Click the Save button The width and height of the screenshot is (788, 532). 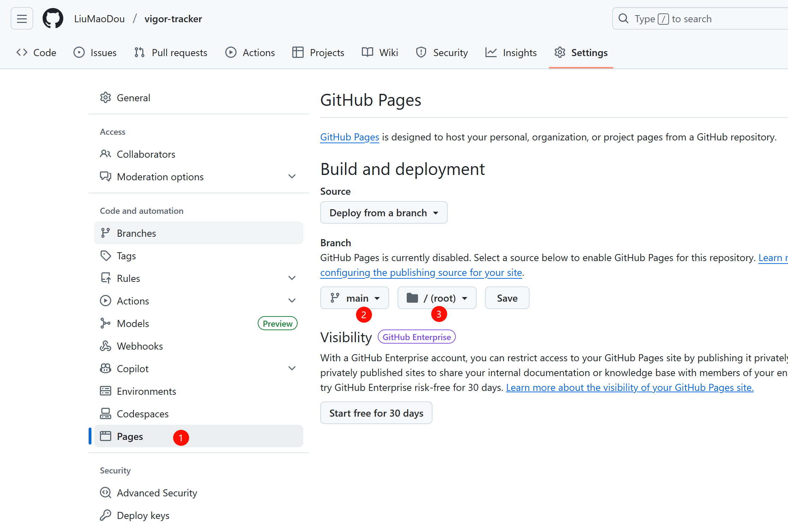pos(507,298)
